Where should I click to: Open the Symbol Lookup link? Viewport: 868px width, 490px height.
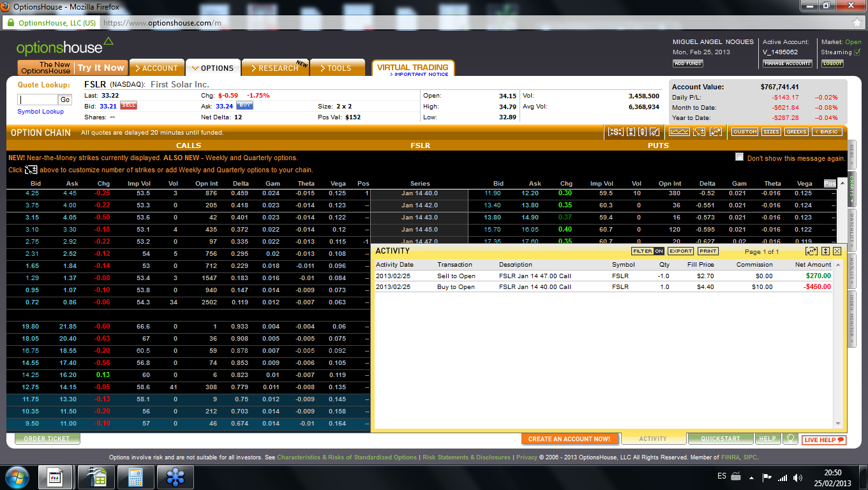(41, 112)
